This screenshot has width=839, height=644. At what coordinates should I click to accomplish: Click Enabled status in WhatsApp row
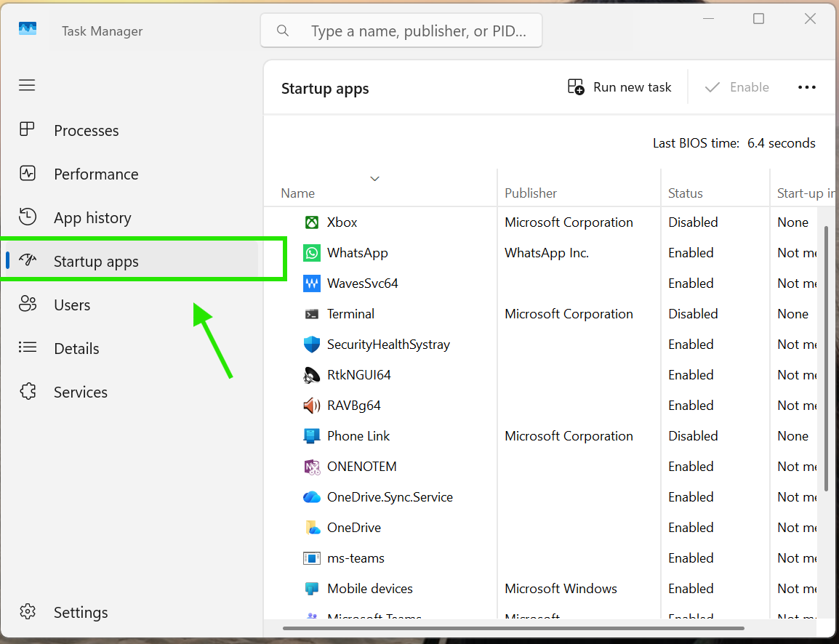[x=691, y=252]
